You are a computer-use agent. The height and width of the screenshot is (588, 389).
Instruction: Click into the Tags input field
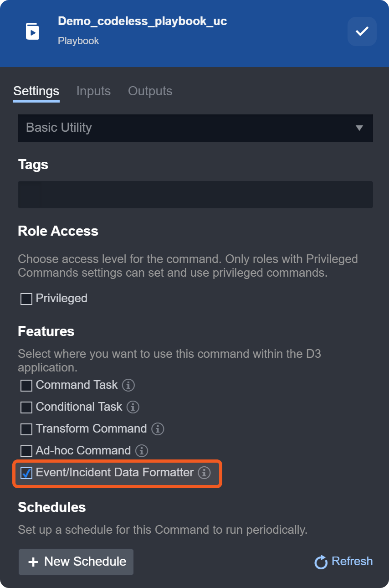[195, 195]
